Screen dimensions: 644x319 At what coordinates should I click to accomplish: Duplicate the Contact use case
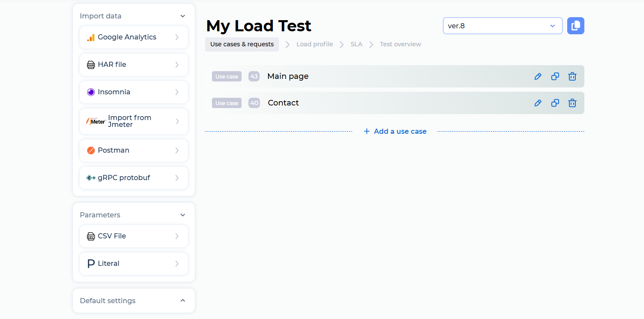(555, 102)
